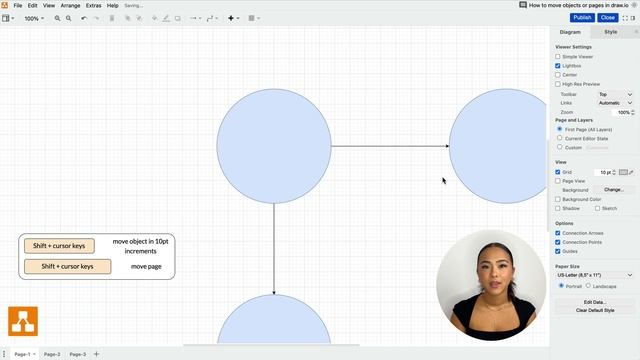
Task: Click the orange draw.io logo on canvas
Action: [x=23, y=321]
